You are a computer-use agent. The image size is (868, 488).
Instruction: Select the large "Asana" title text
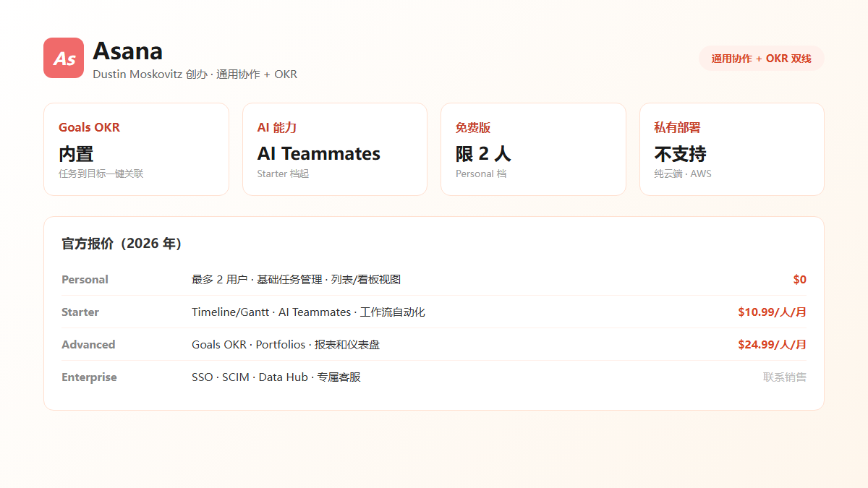coord(128,51)
